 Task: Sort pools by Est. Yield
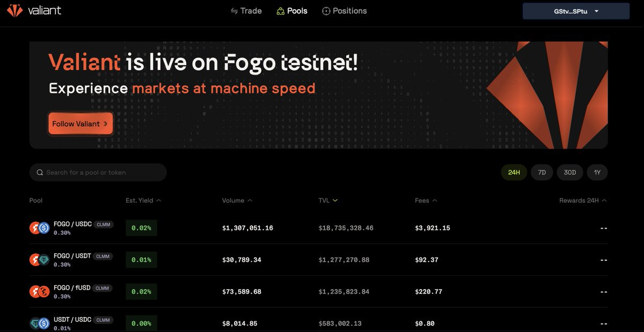coord(143,201)
